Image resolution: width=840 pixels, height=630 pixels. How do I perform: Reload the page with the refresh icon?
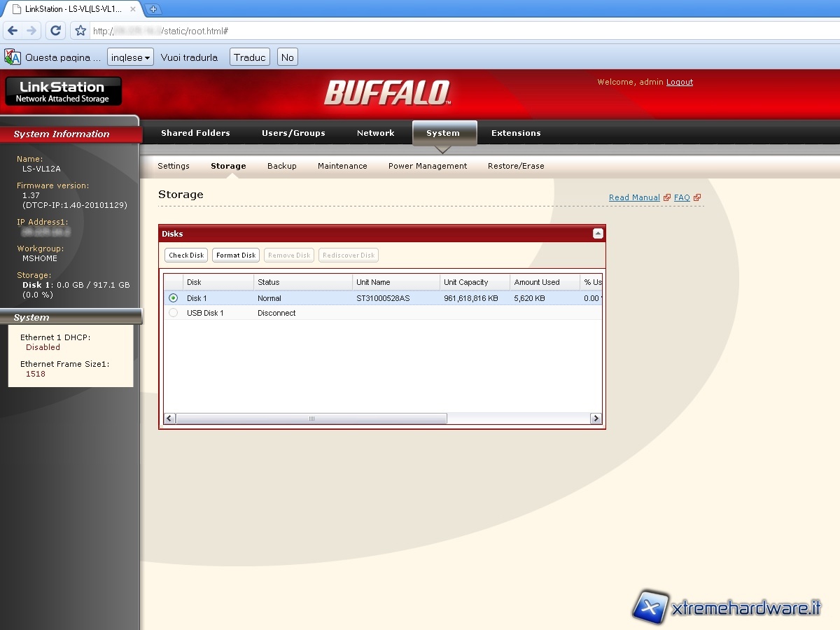click(x=56, y=31)
